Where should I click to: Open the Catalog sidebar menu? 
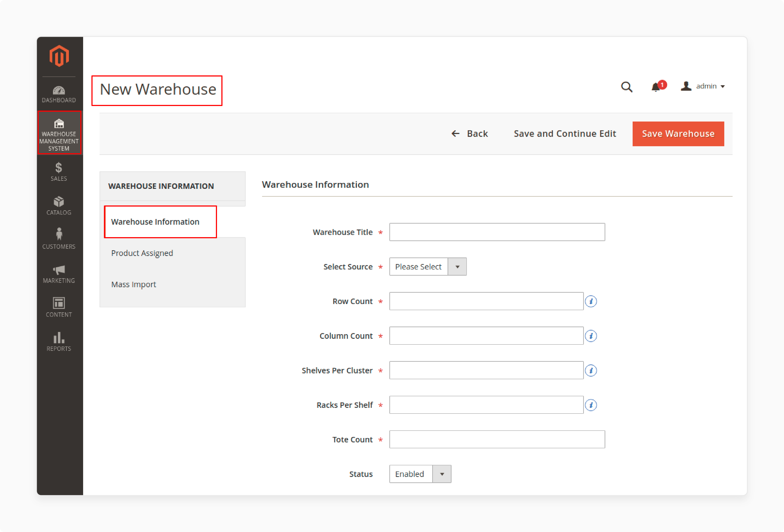click(x=59, y=206)
